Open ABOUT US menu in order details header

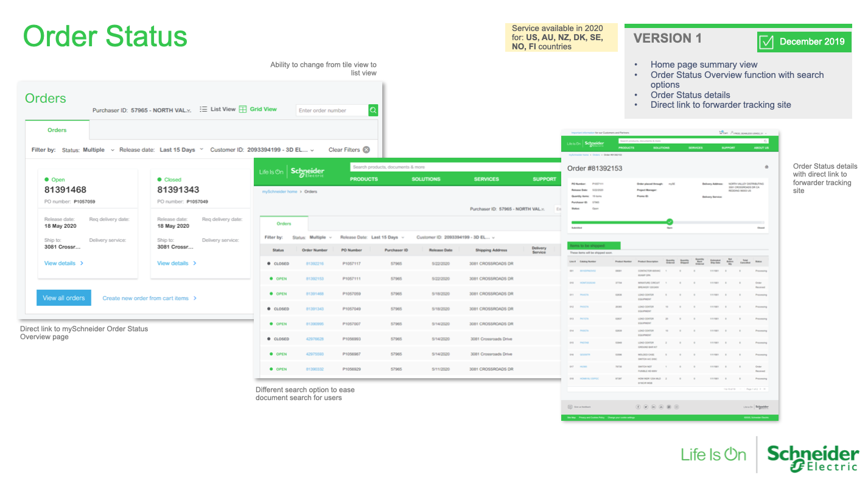[761, 147]
